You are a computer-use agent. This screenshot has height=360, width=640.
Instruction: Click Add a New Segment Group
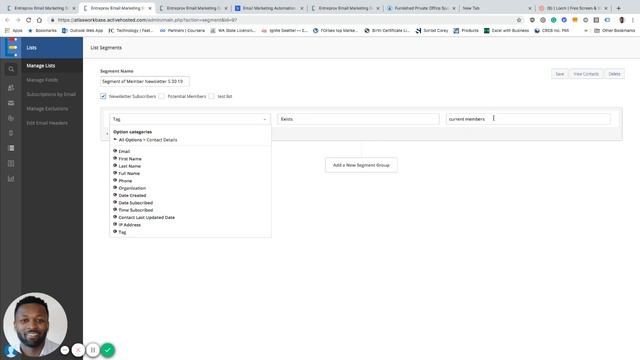tap(361, 165)
